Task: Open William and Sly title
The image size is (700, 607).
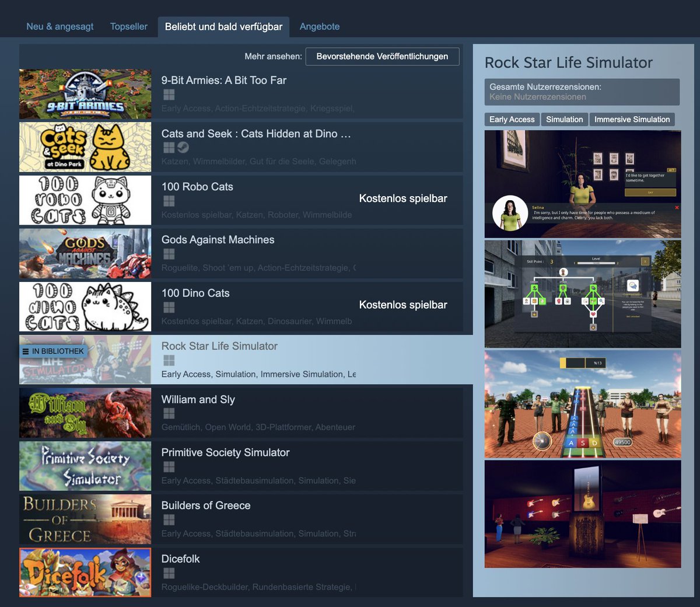Action: coord(198,400)
